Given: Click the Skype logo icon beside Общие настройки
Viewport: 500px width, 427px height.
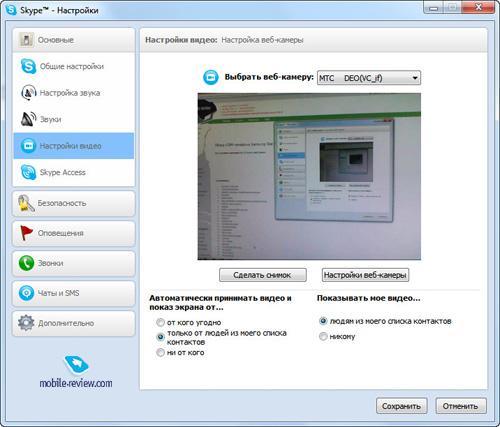Looking at the screenshot, I should (28, 66).
